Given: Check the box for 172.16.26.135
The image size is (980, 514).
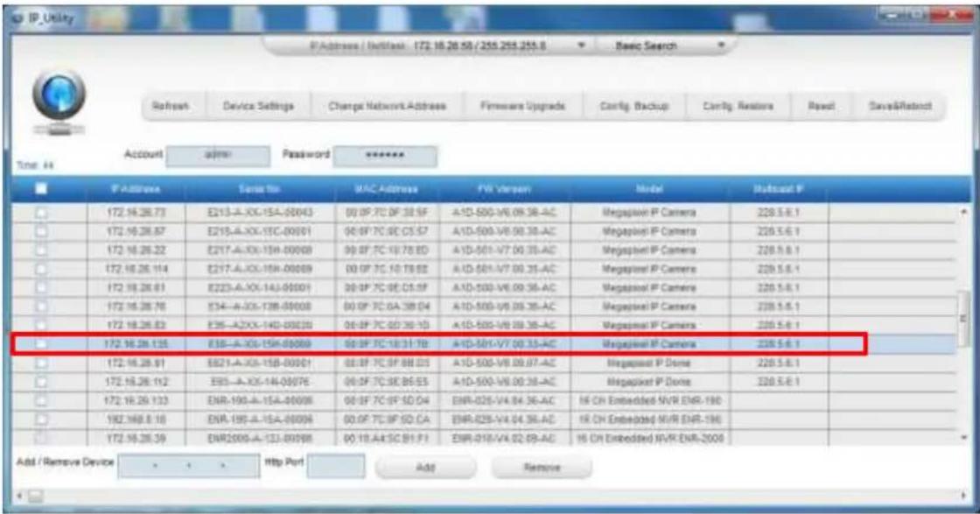Looking at the screenshot, I should pos(41,344).
